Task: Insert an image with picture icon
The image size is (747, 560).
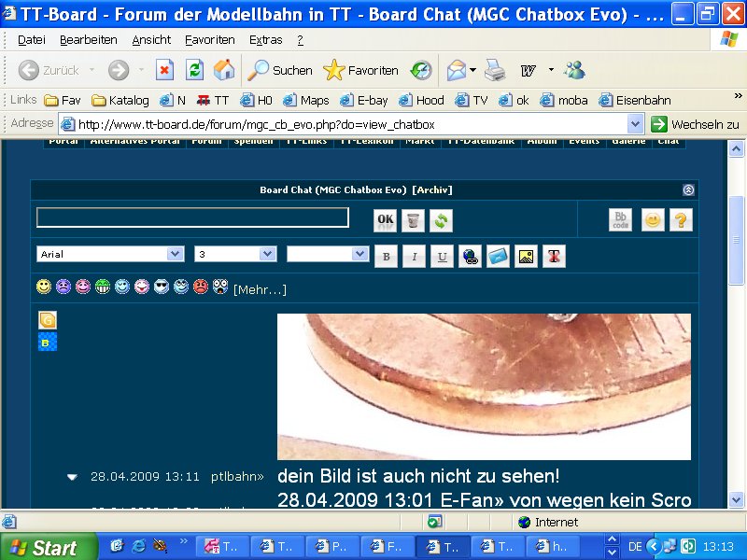Action: (527, 256)
